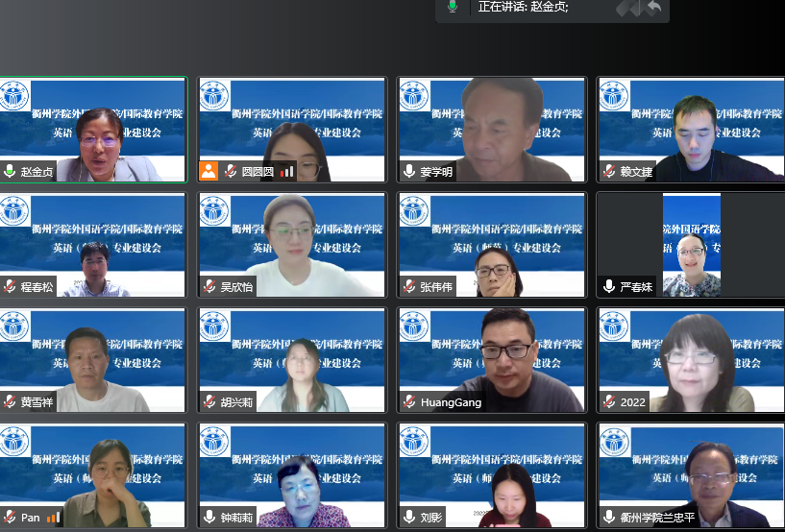Select the 刘影 name label
Viewport: 785px width, 532px height.
point(431,518)
